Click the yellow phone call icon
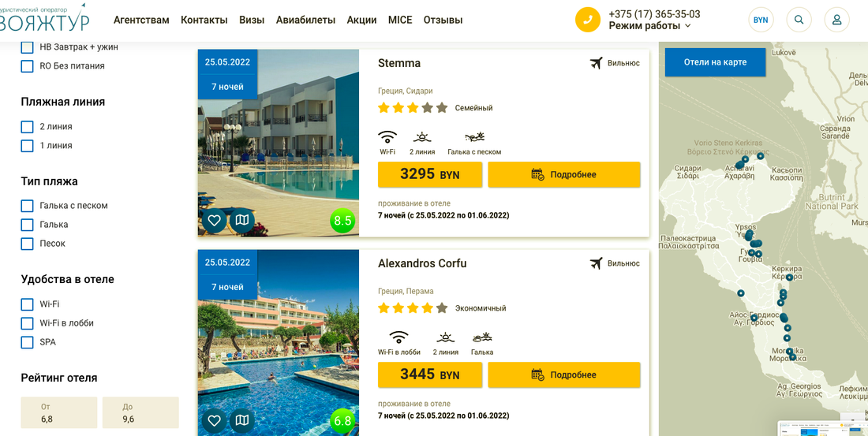868x436 pixels. point(588,20)
